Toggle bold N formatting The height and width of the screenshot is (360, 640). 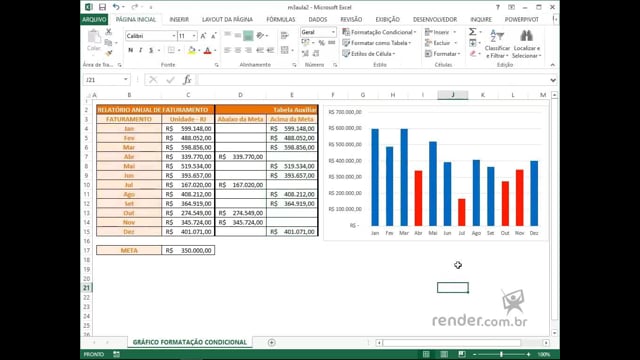(131, 50)
